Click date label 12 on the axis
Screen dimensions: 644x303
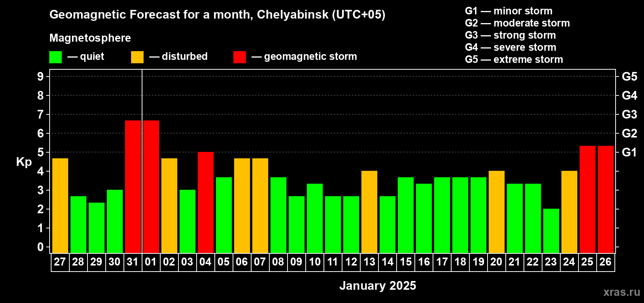351,262
